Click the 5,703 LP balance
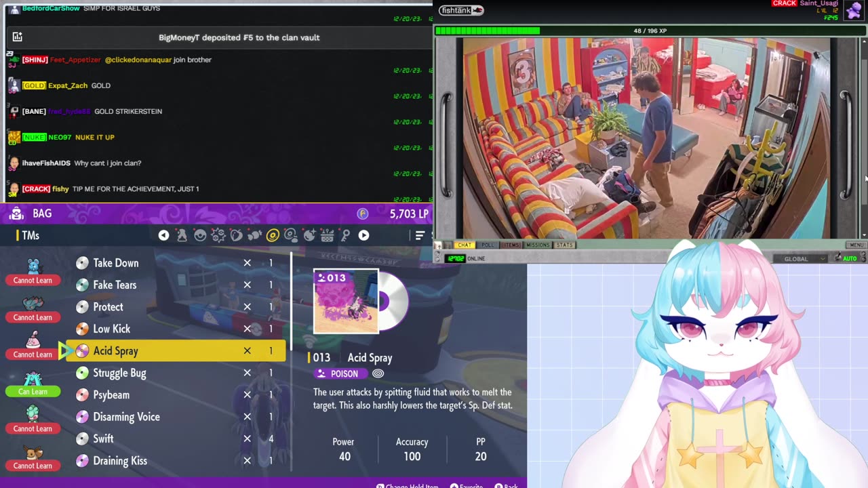 [x=409, y=213]
